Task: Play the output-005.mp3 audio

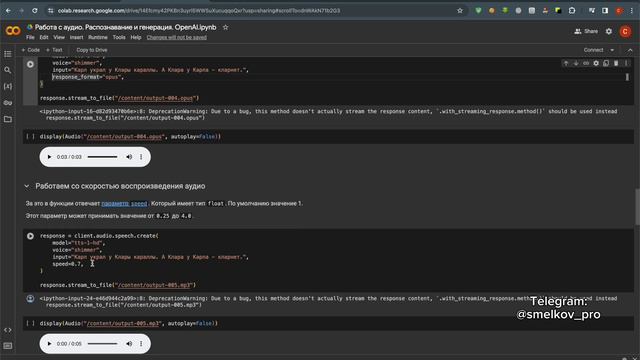Action: click(49, 344)
